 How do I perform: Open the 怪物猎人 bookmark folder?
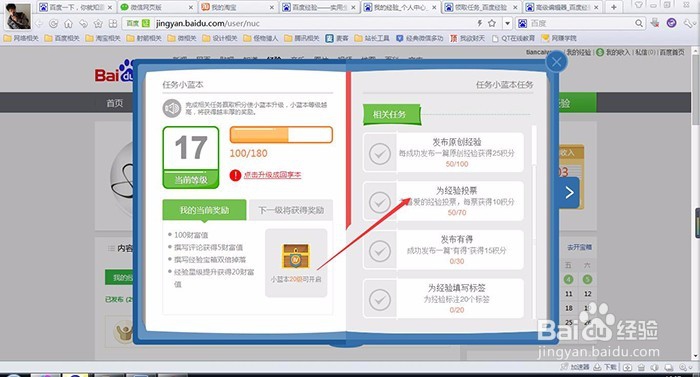tap(261, 38)
